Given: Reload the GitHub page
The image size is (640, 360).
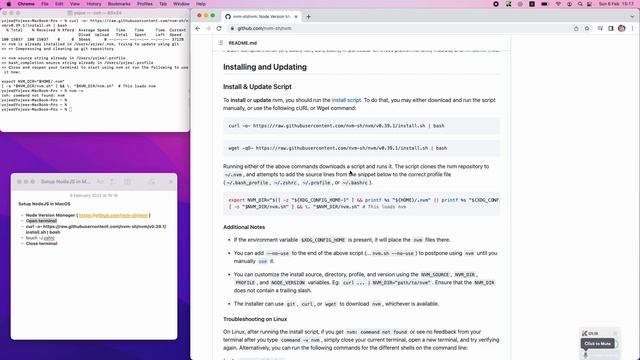Looking at the screenshot, I should (219, 29).
